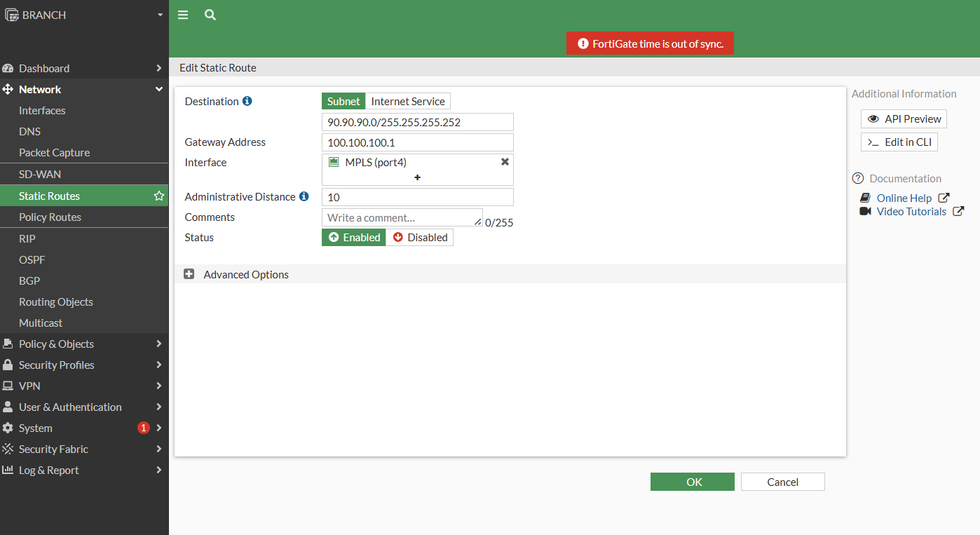Viewport: 980px width, 535px height.
Task: Toggle the Static Routes favorite star
Action: pos(159,196)
